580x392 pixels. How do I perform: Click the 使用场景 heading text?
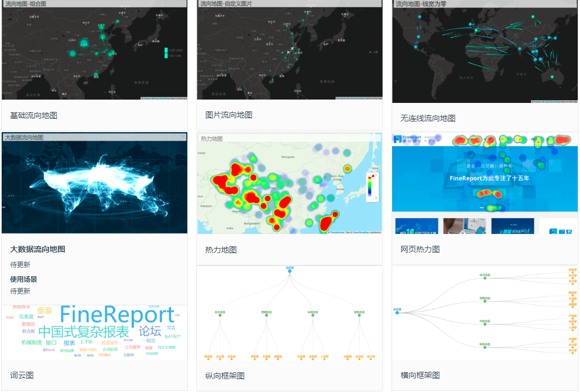[x=24, y=279]
